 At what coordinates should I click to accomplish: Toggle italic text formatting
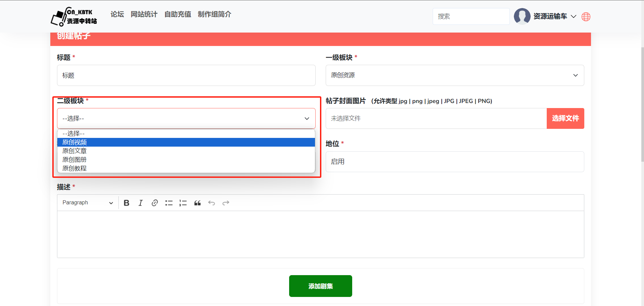click(141, 203)
